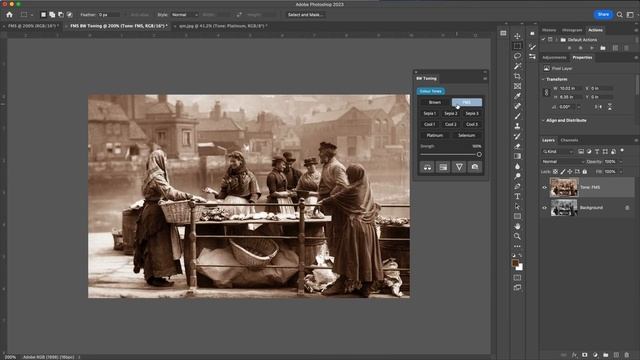Select the Pen tool
The image size is (640, 360).
517,186
